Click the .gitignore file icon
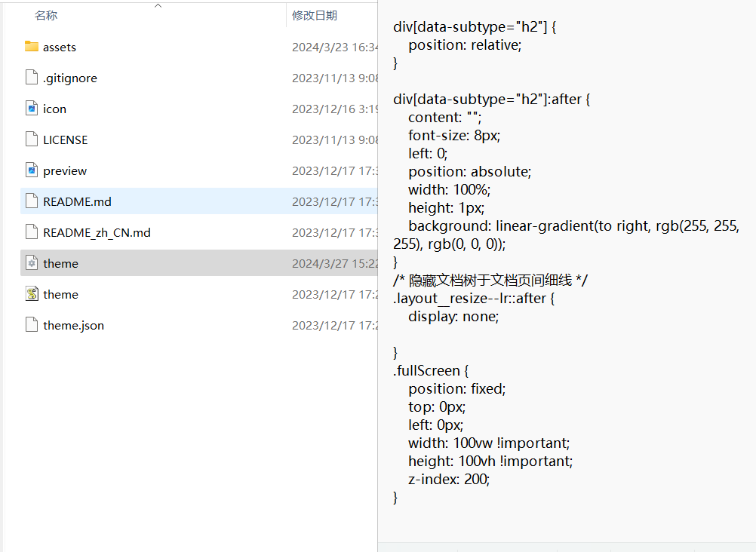 (32, 78)
